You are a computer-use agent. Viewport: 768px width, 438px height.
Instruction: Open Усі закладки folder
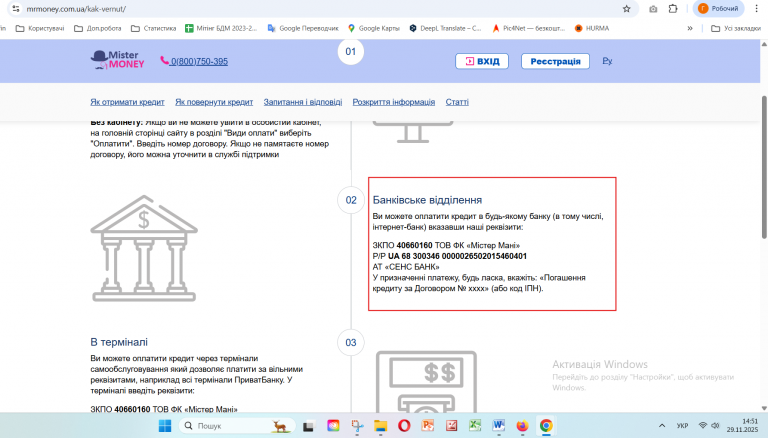point(736,28)
